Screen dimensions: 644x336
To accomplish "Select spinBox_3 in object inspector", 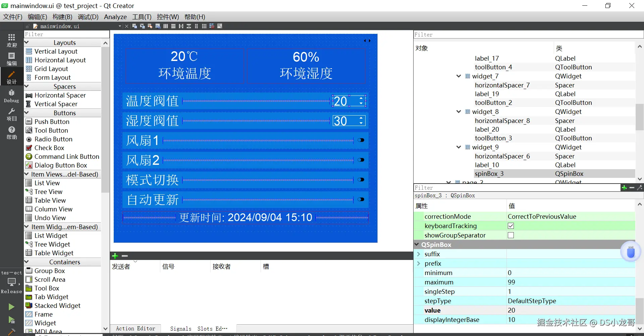I will click(x=489, y=174).
